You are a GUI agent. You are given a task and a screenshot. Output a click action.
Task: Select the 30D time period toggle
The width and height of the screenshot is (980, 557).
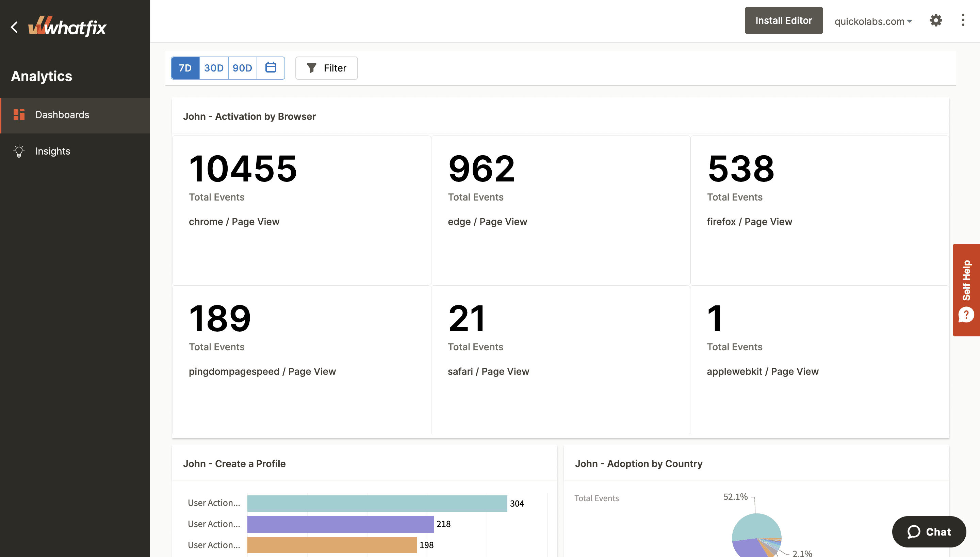tap(214, 67)
